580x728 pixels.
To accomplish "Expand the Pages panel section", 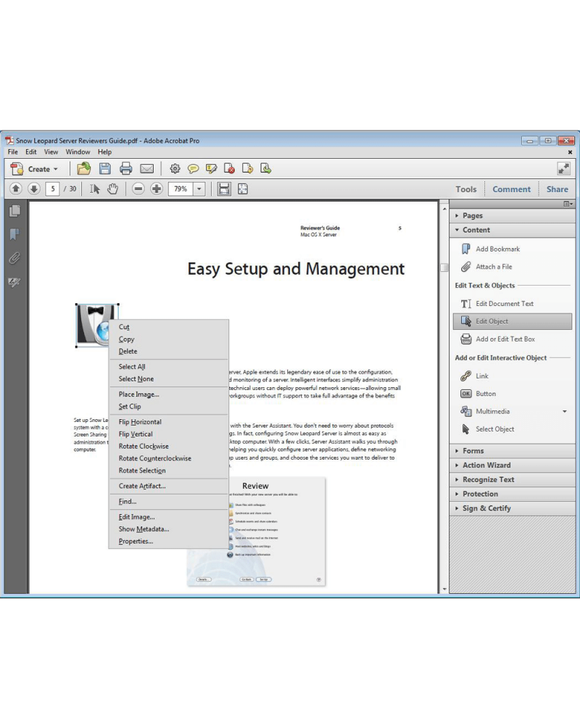I will point(512,215).
